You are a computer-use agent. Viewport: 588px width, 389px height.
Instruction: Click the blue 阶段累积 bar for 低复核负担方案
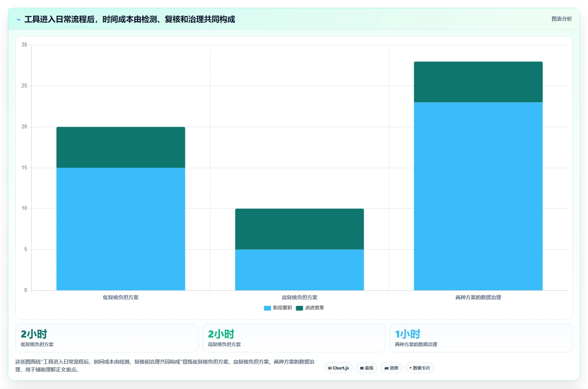(121, 229)
